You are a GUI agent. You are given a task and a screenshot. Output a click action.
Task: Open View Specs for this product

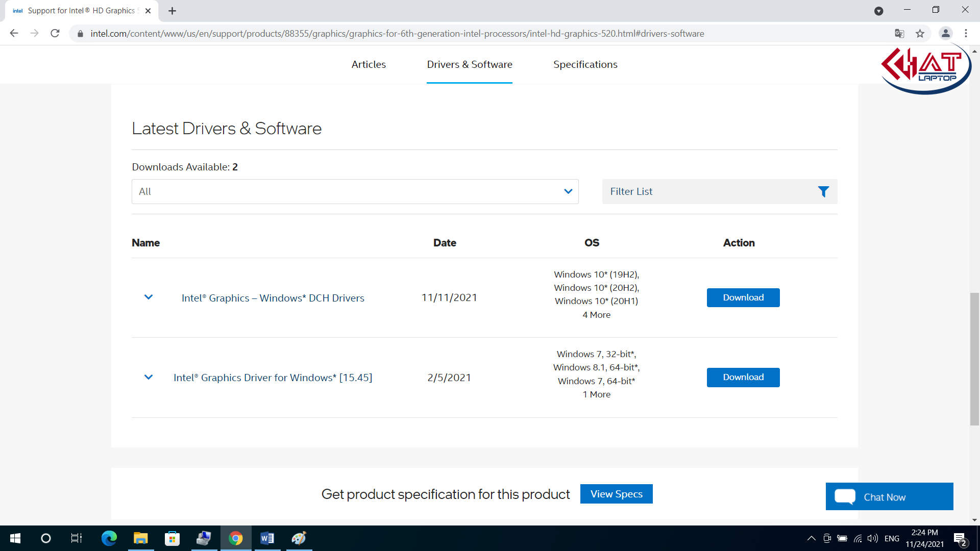point(617,494)
